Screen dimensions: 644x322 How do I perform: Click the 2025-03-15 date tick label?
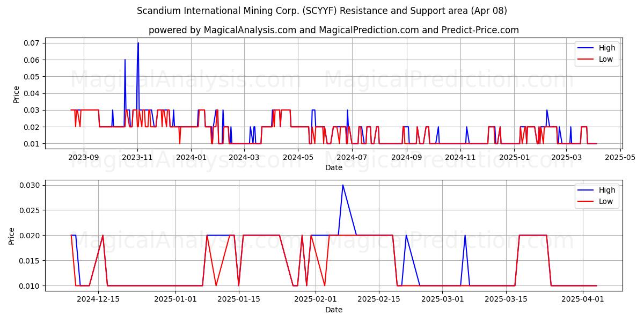[x=506, y=299]
